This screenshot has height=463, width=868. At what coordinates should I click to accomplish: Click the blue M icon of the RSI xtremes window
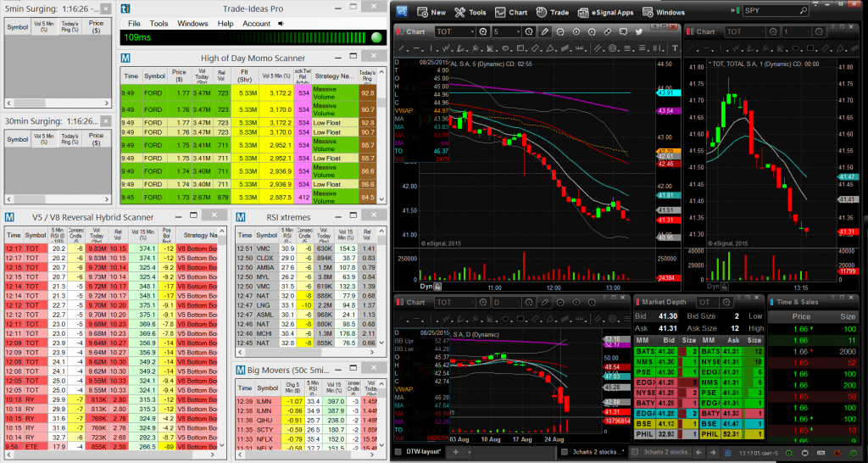pos(240,217)
